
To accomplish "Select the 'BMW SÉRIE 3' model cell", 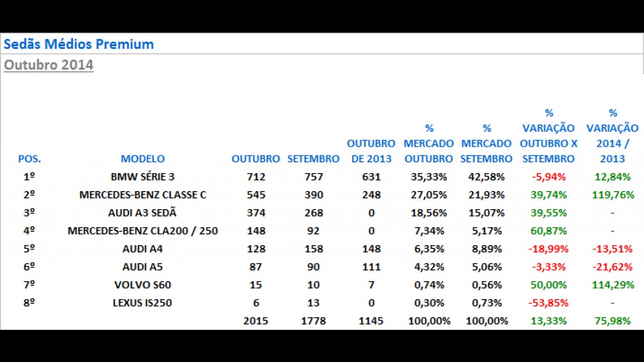I will (x=143, y=177).
